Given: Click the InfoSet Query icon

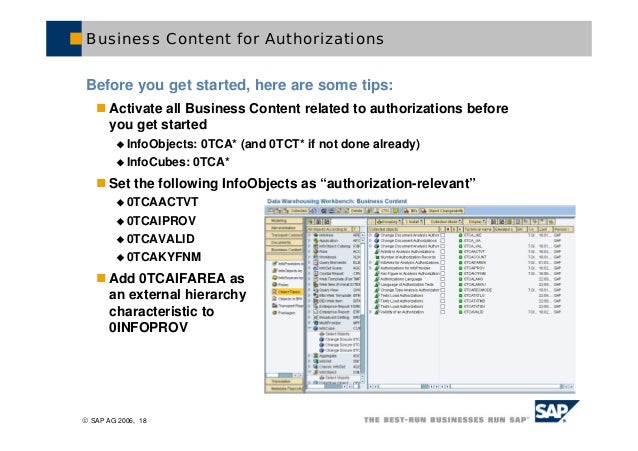Looking at the screenshot, I should (316, 268).
